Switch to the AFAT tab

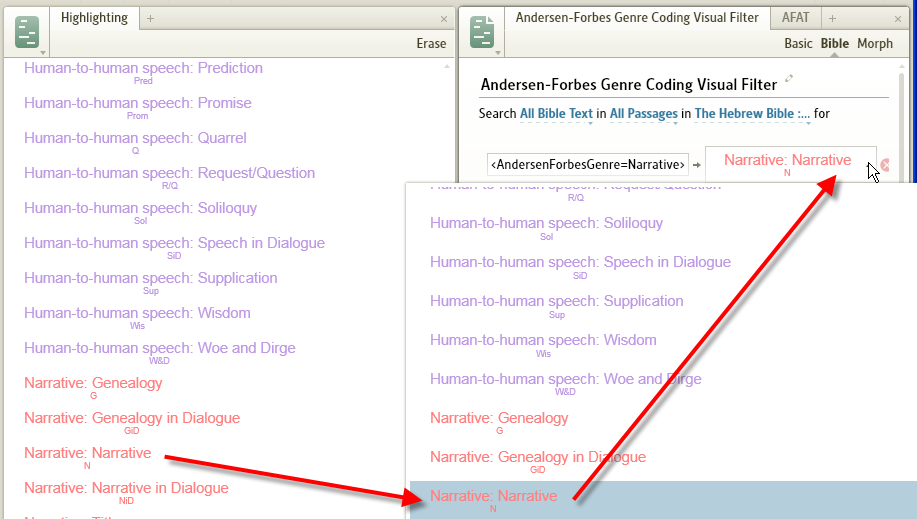pos(795,18)
